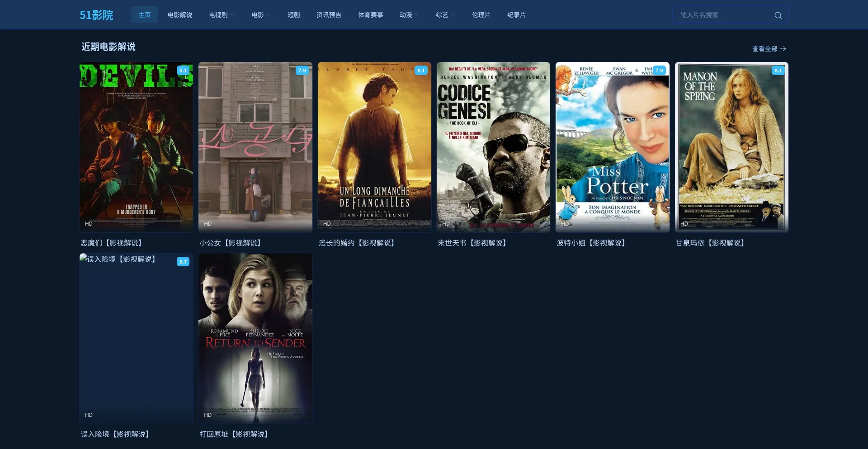The image size is (868, 449).
Task: Expand the 综艺 dropdown menu
Action: coord(445,15)
